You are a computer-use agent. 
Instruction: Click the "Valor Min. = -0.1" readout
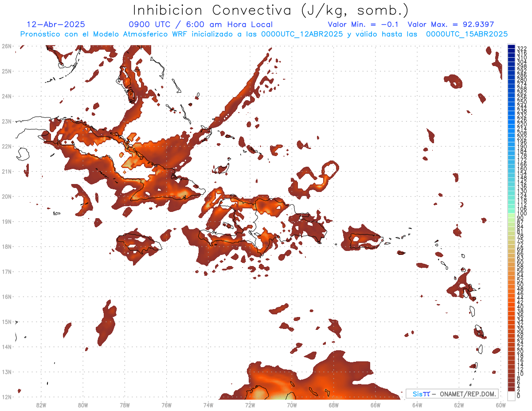click(x=364, y=24)
